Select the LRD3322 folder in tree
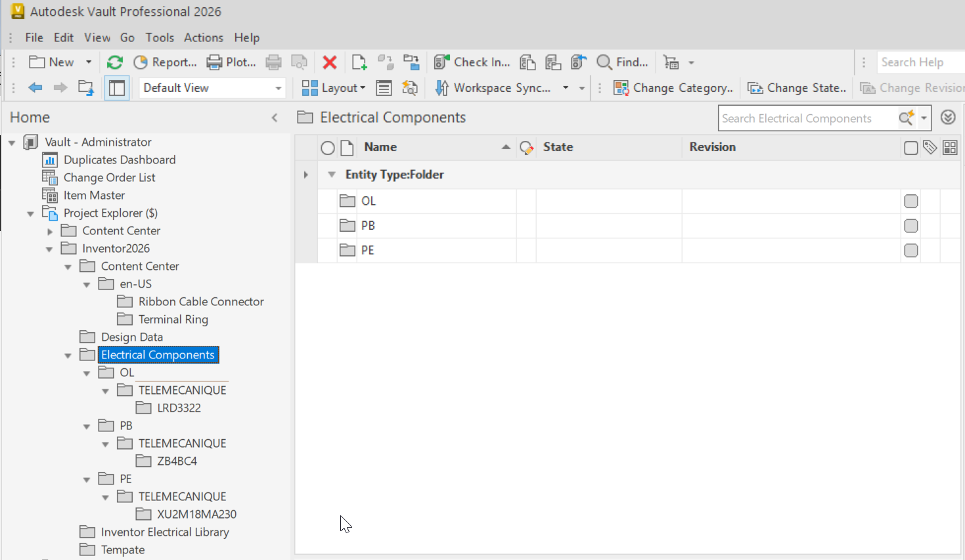 click(x=179, y=408)
